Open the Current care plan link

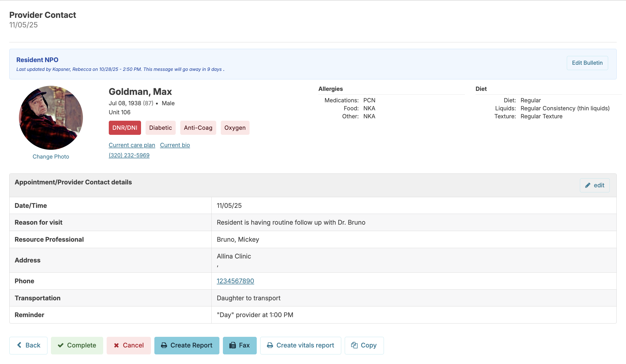coord(132,145)
